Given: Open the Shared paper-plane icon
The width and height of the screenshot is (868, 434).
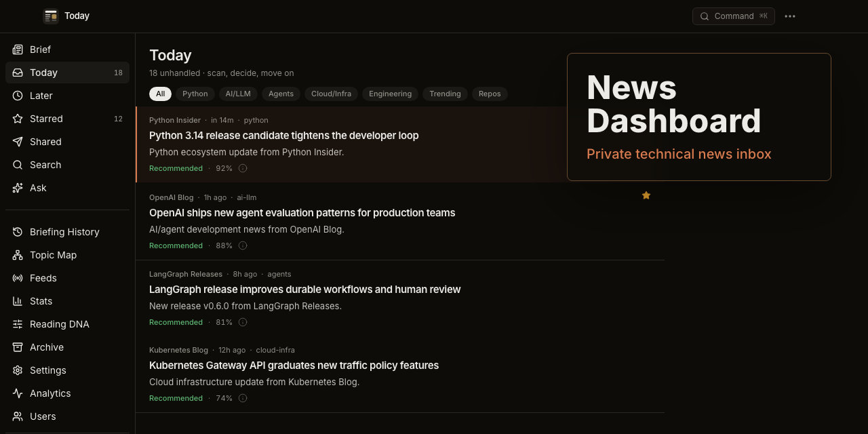Looking at the screenshot, I should pyautogui.click(x=18, y=142).
